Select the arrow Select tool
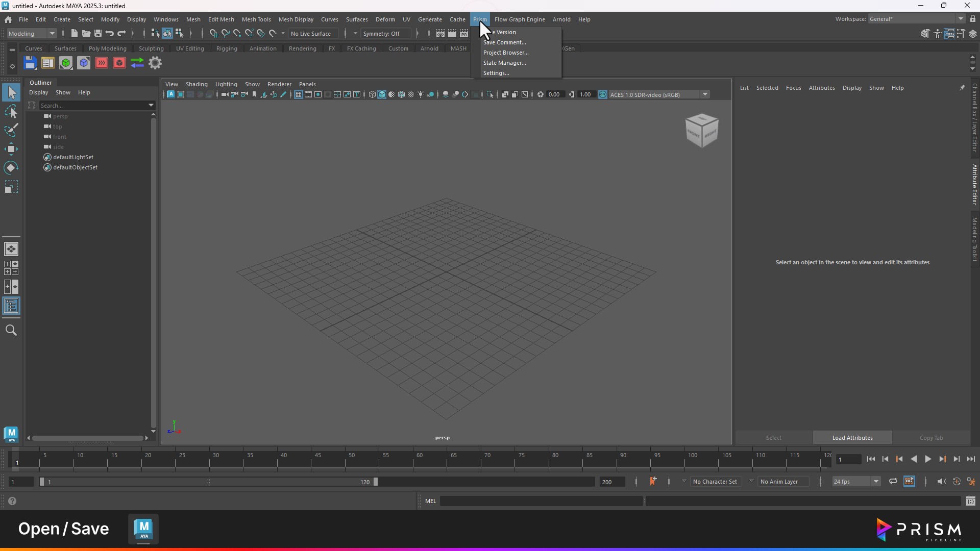The height and width of the screenshot is (551, 980). (x=11, y=92)
